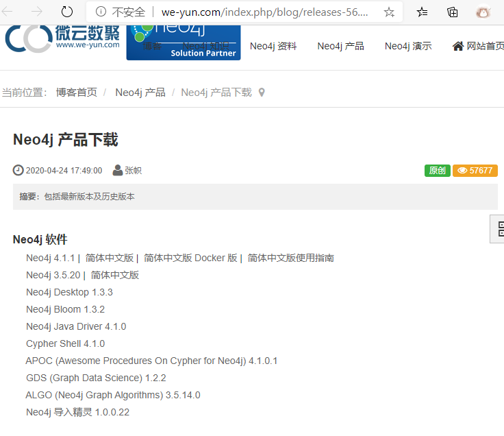Open the site security info icon
The height and width of the screenshot is (436, 504).
coord(101,12)
